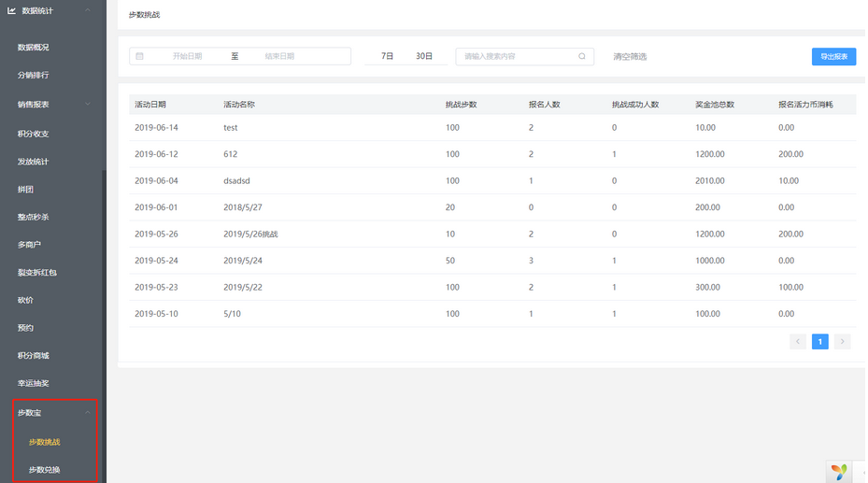868x483 pixels.
Task: Go to the previous page arrow
Action: click(x=797, y=342)
